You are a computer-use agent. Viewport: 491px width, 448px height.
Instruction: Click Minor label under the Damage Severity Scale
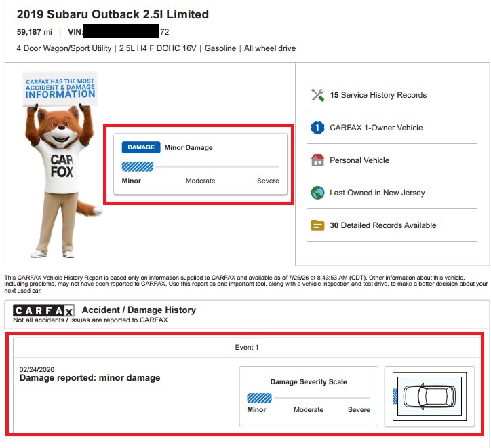pos(256,409)
